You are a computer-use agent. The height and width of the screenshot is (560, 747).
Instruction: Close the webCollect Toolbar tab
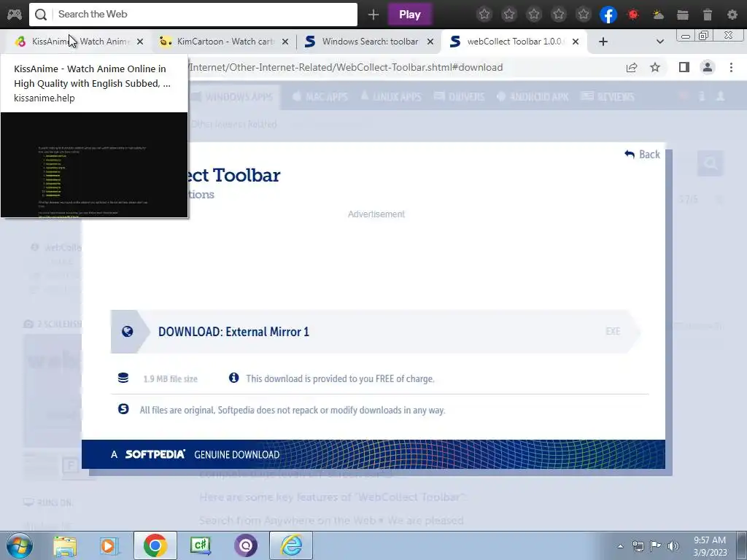pyautogui.click(x=576, y=42)
